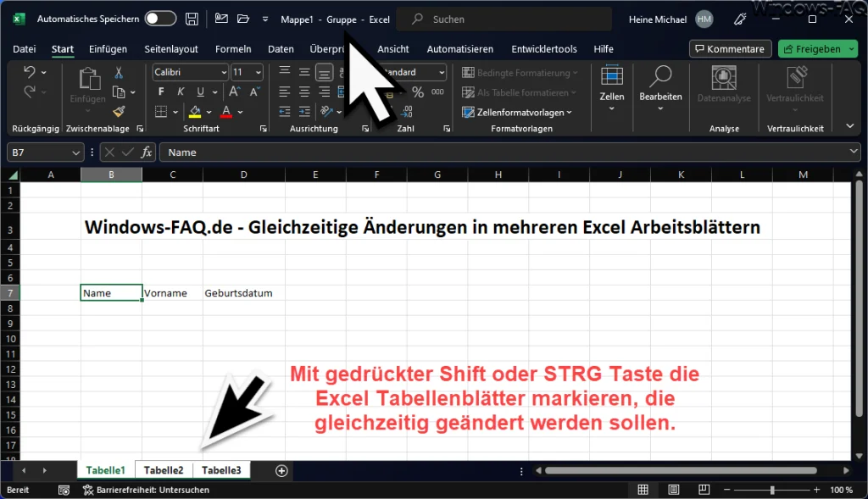
Task: Switch to the Einfügen ribbon tab
Action: point(108,49)
